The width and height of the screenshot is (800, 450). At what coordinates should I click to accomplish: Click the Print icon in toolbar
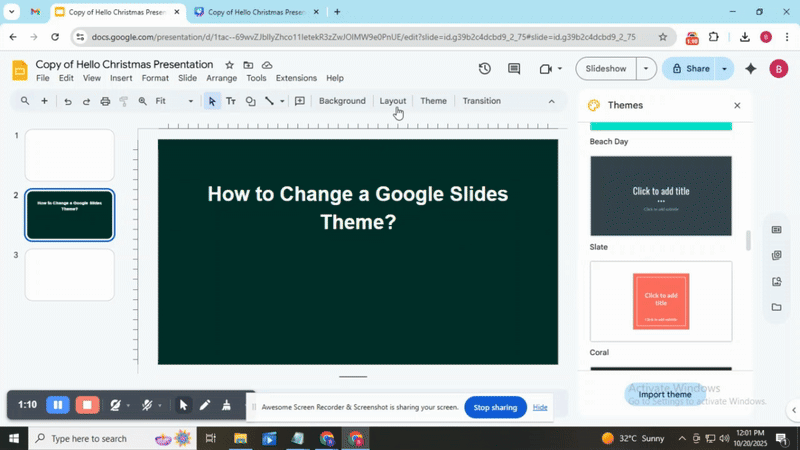pyautogui.click(x=105, y=101)
